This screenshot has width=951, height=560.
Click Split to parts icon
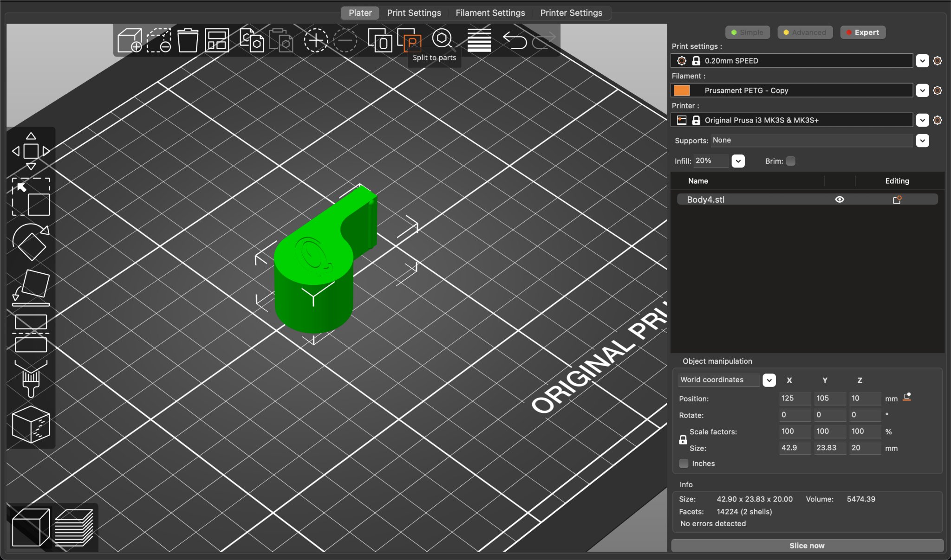coord(410,40)
